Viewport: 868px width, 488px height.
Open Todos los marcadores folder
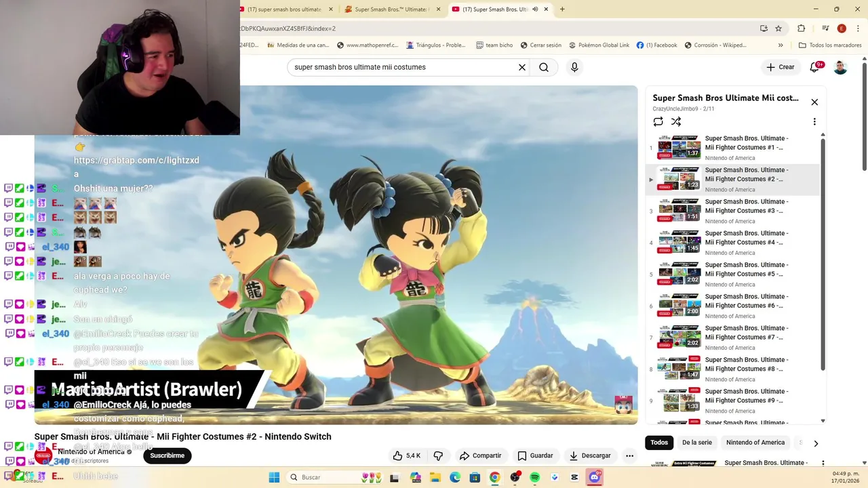[x=830, y=45]
